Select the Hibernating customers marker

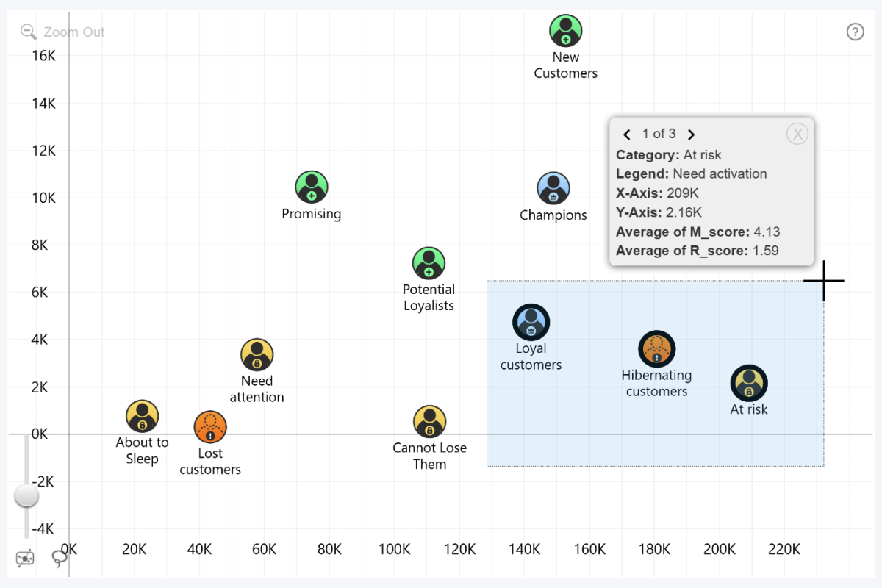pos(656,348)
